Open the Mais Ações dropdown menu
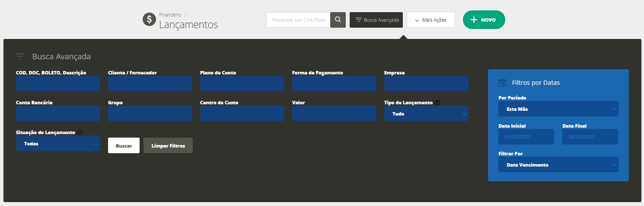This screenshot has width=644, height=206. tap(430, 20)
